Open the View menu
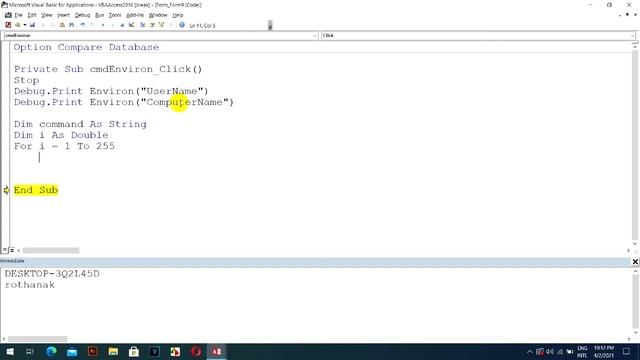Screen dimensions: 640x360 (x=47, y=15)
